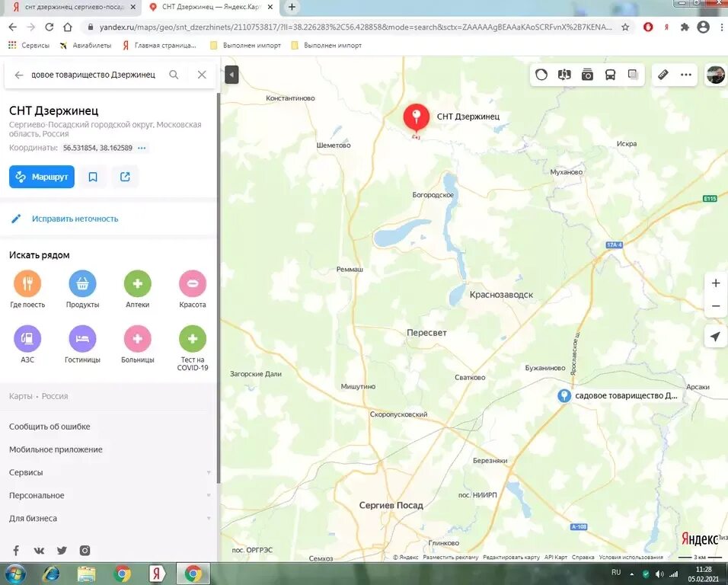Screen dimensions: 728x585
Task: Select the public transport icon
Action: [x=609, y=75]
